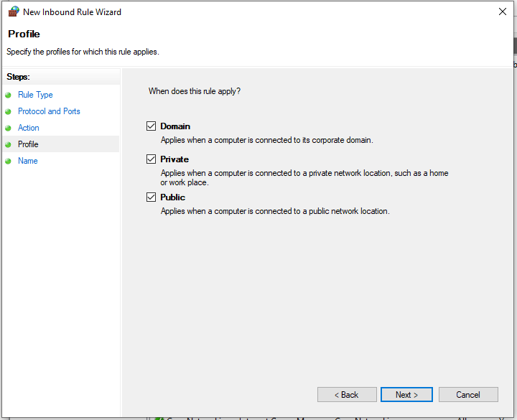517x420 pixels.
Task: Click green bullet next to Profile step
Action: click(x=9, y=144)
